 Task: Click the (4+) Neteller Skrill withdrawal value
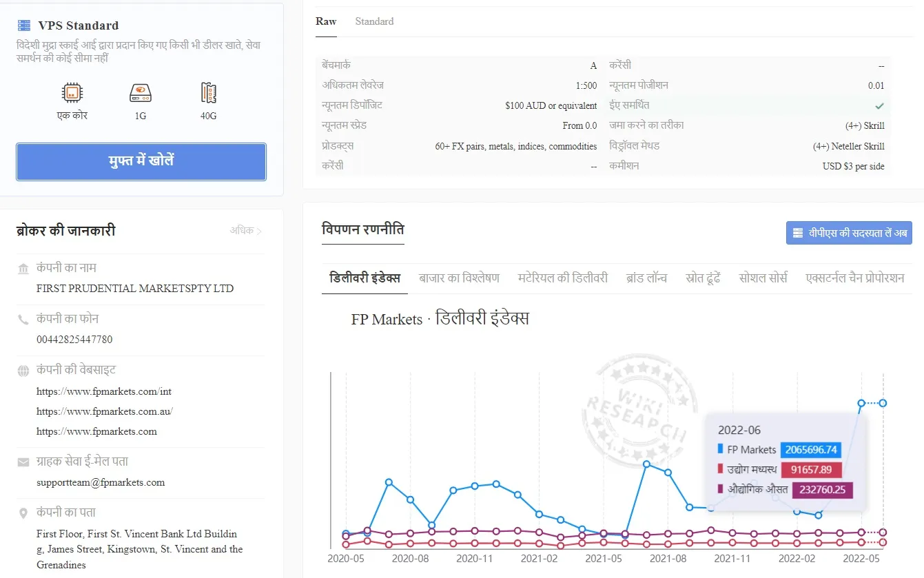coord(849,146)
